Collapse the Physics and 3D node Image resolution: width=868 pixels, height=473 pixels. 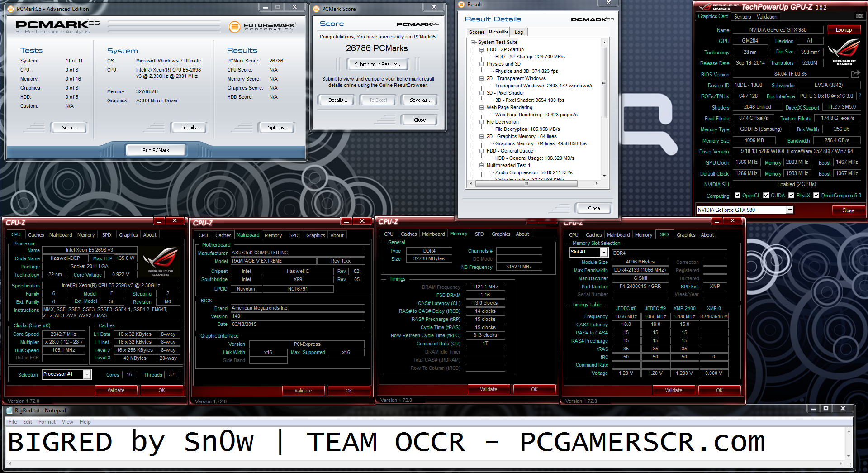coord(482,64)
